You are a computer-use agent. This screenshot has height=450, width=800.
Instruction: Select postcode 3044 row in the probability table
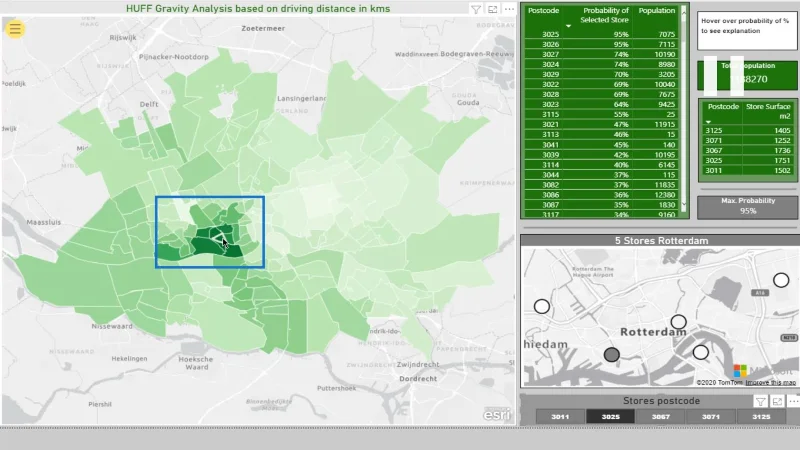click(x=601, y=174)
